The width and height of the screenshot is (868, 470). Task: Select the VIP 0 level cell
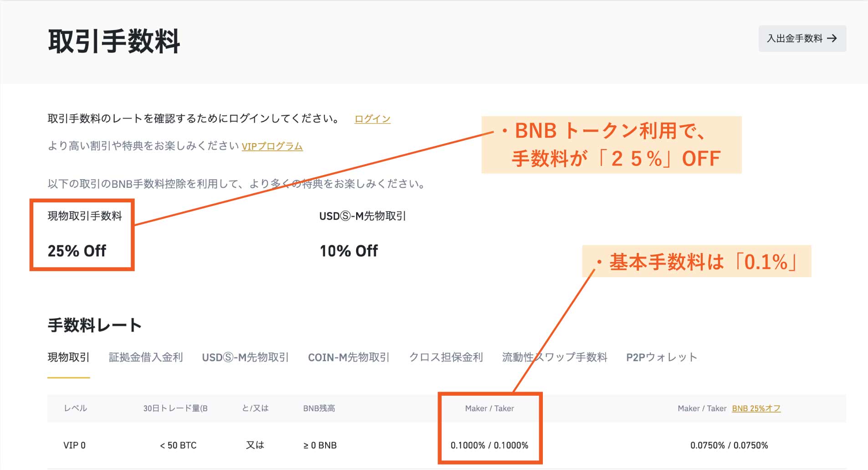[74, 445]
